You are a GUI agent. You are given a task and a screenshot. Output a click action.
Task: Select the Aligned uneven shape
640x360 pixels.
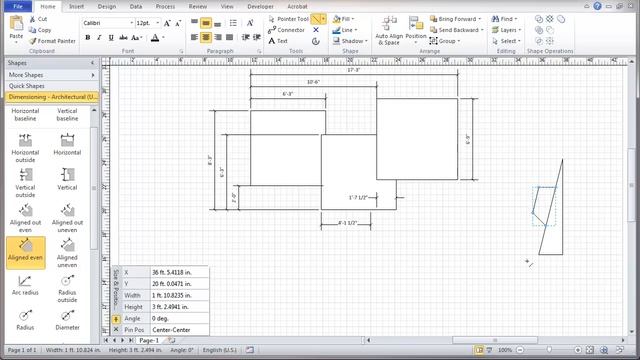coord(67,253)
